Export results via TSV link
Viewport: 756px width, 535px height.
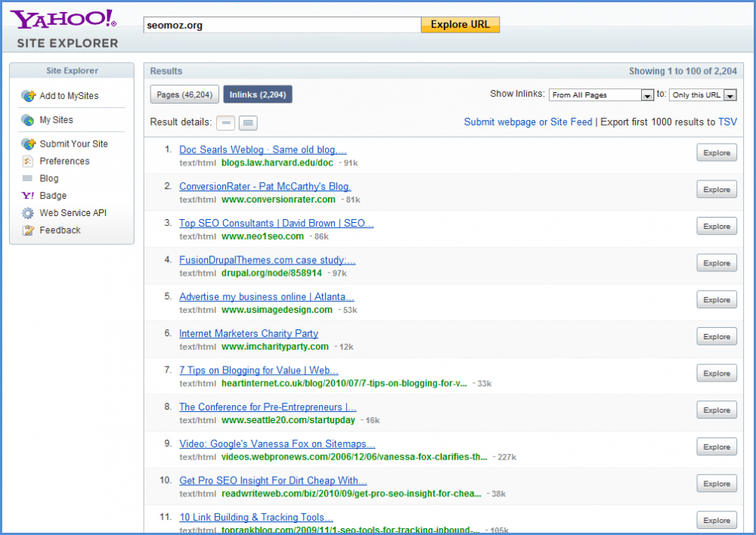coord(727,122)
